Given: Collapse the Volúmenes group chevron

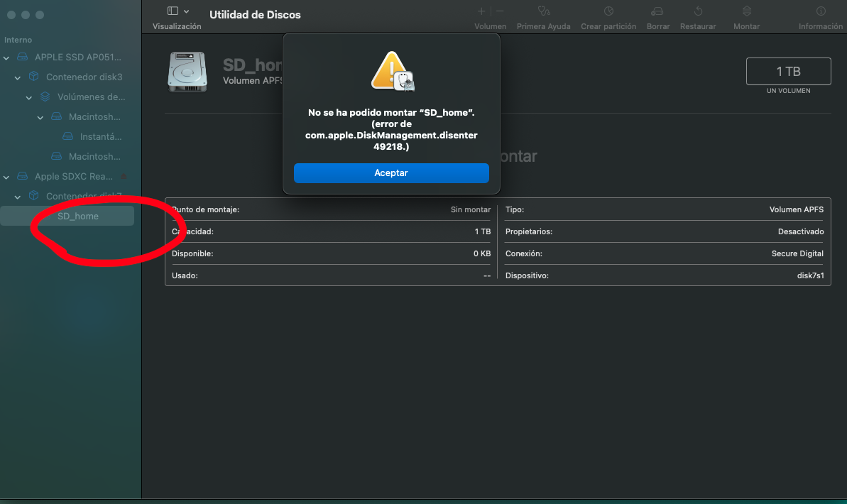Looking at the screenshot, I should pyautogui.click(x=30, y=97).
